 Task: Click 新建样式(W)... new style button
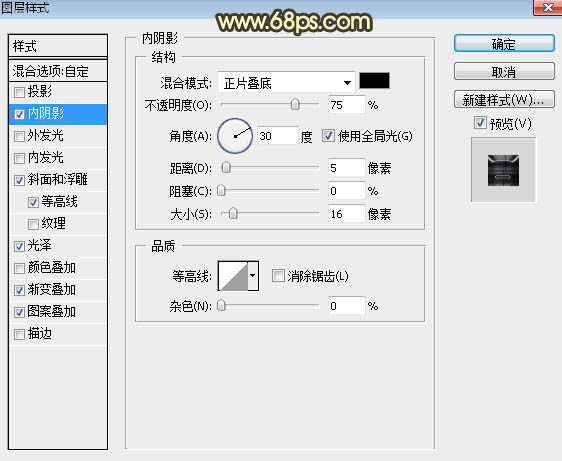coord(504,99)
